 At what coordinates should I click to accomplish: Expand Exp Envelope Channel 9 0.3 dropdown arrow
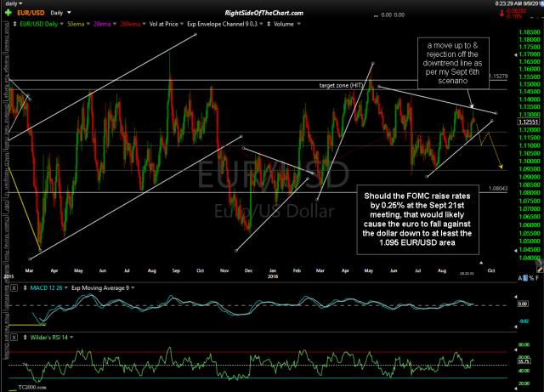click(261, 24)
